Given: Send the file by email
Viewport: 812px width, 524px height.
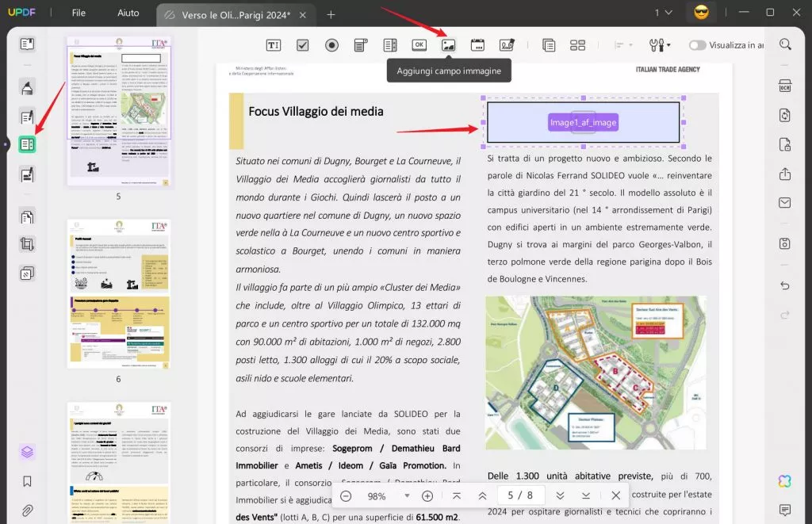Looking at the screenshot, I should [x=785, y=202].
